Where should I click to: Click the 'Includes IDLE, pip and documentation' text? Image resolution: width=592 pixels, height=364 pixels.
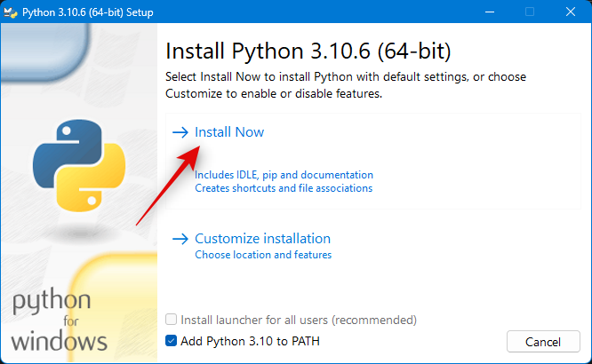click(284, 175)
